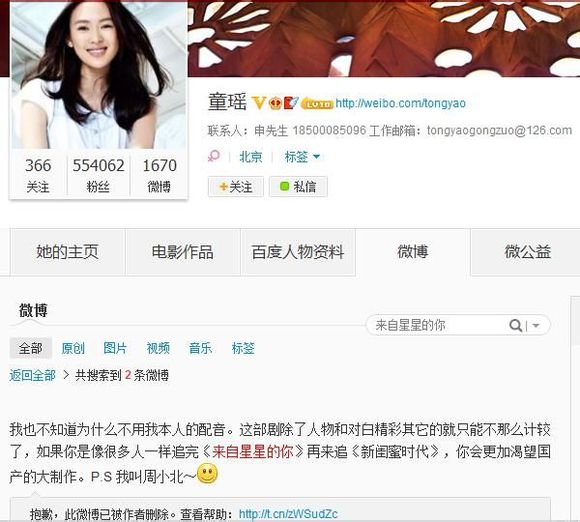Switch to 她的主页 tab
Image resolution: width=580 pixels, height=522 pixels.
[x=67, y=252]
